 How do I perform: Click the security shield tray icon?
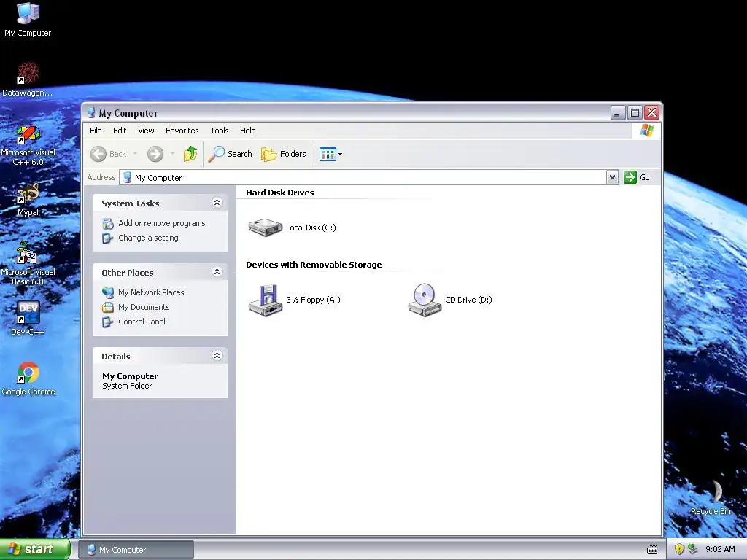pos(679,549)
